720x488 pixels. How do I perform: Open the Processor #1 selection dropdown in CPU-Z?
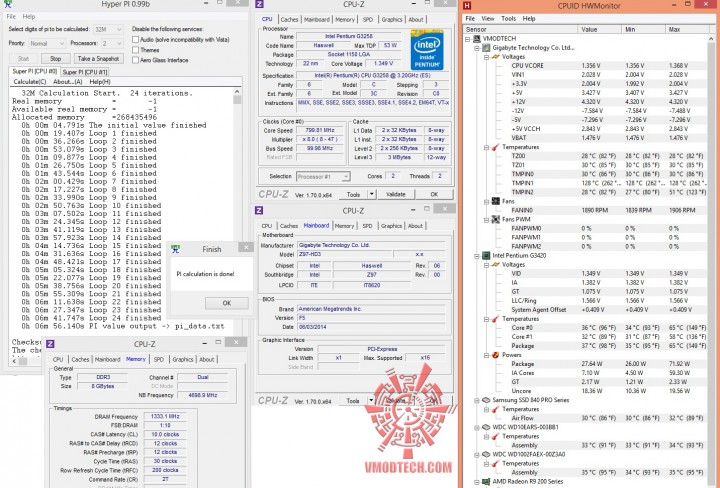point(323,176)
